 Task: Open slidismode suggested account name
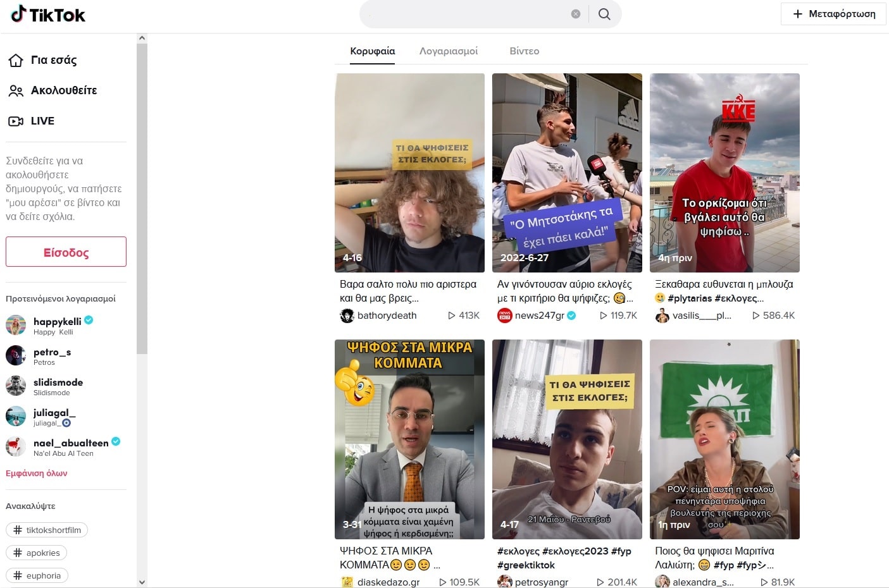58,382
